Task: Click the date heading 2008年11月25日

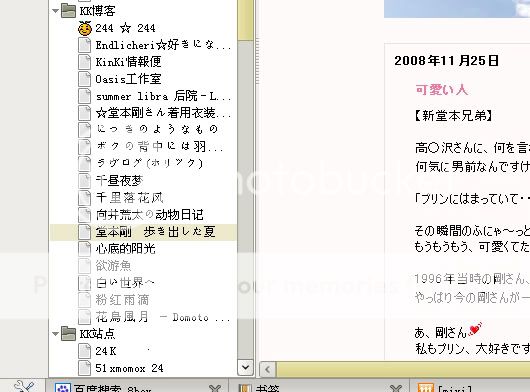Action: click(x=446, y=61)
